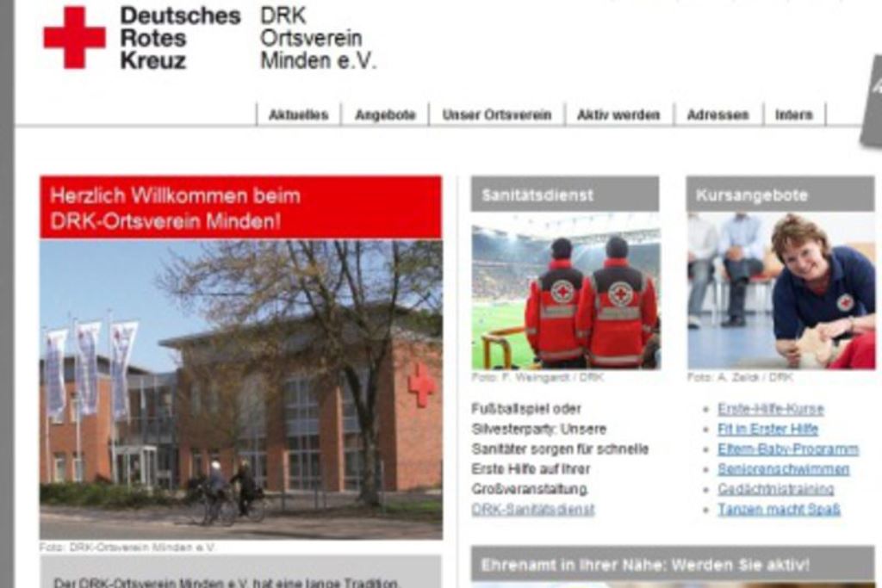Click the DRK Ortsverein Minden e.V. title
882x588 pixels.
(x=318, y=38)
